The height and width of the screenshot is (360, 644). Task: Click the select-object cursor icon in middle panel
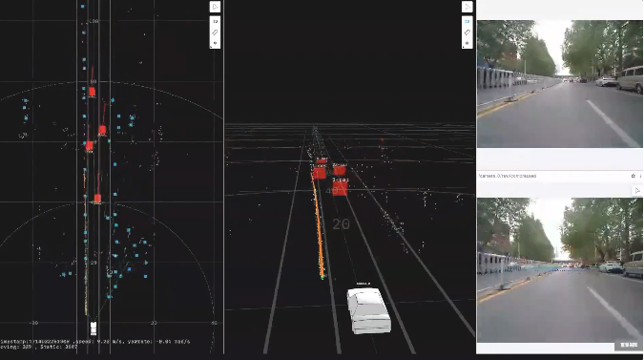click(x=467, y=7)
